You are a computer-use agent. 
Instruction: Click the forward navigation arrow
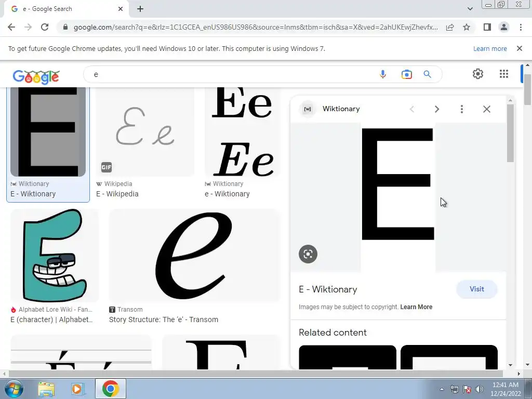pos(28,27)
